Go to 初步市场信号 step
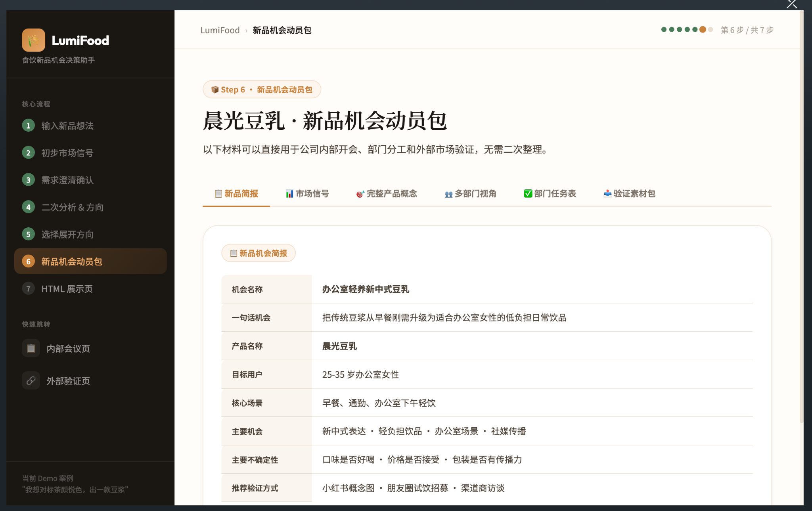The image size is (812, 511). tap(90, 153)
